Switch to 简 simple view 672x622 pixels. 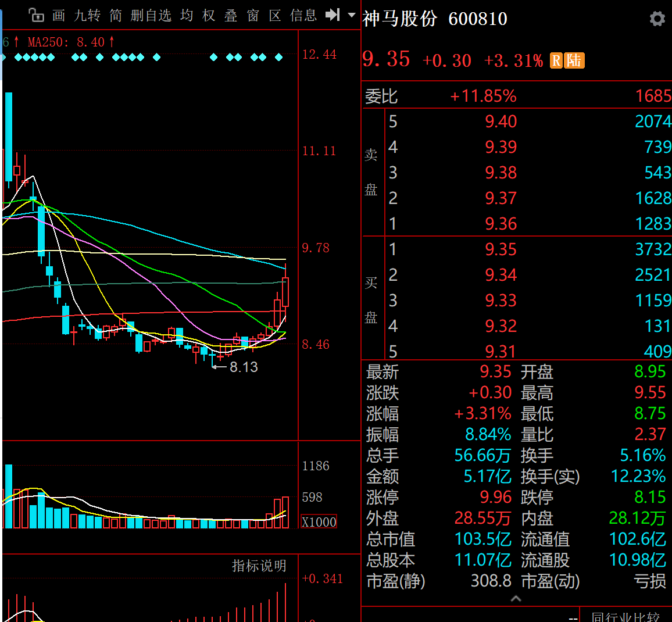coord(116,16)
